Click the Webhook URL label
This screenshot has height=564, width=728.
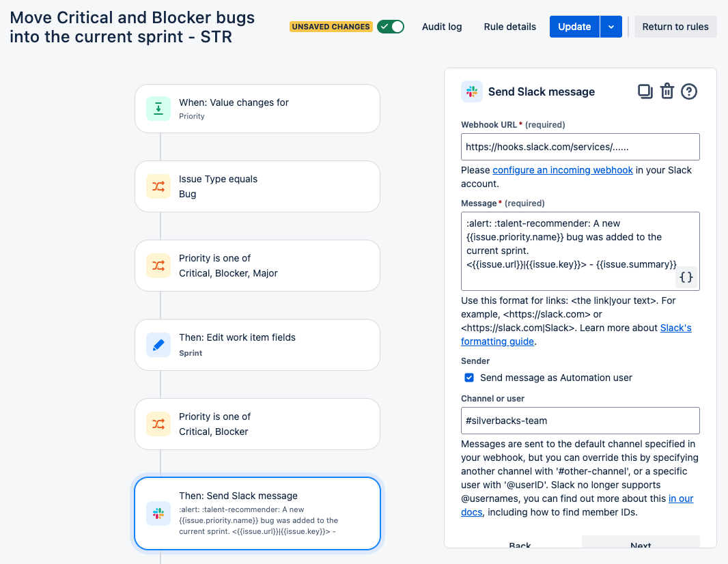[x=489, y=124]
